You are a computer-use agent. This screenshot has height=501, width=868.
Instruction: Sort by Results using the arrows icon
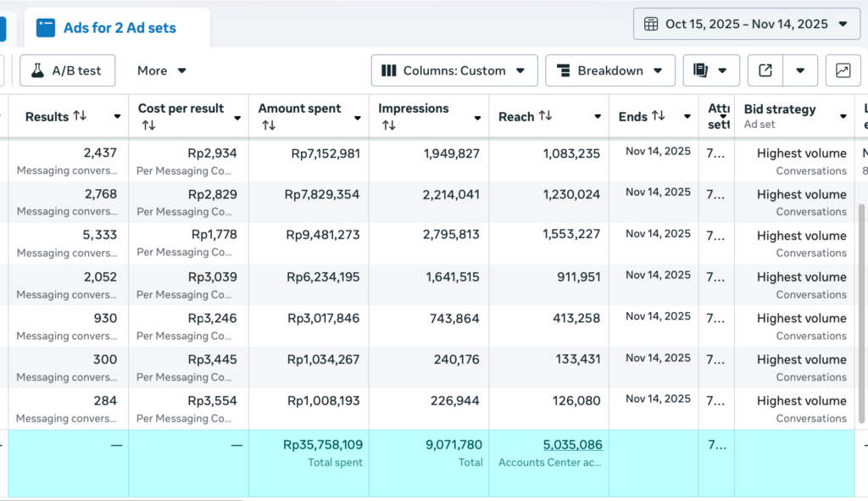point(80,116)
